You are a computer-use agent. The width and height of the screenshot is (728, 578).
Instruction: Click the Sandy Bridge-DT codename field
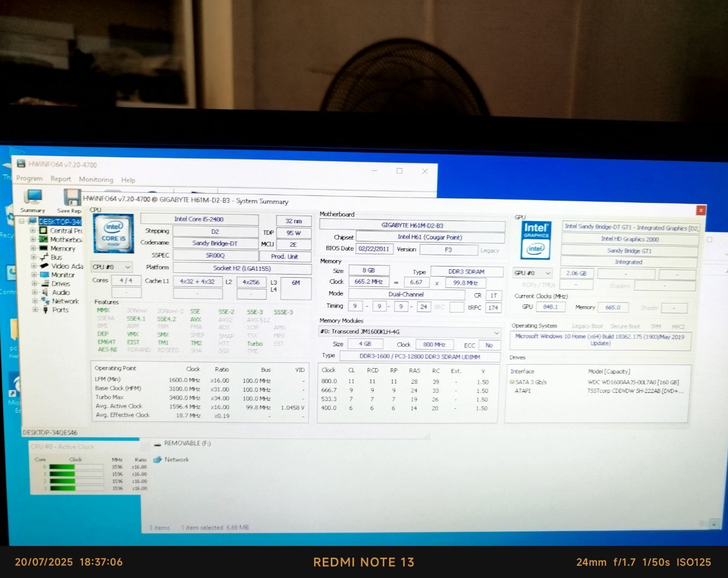pyautogui.click(x=215, y=244)
